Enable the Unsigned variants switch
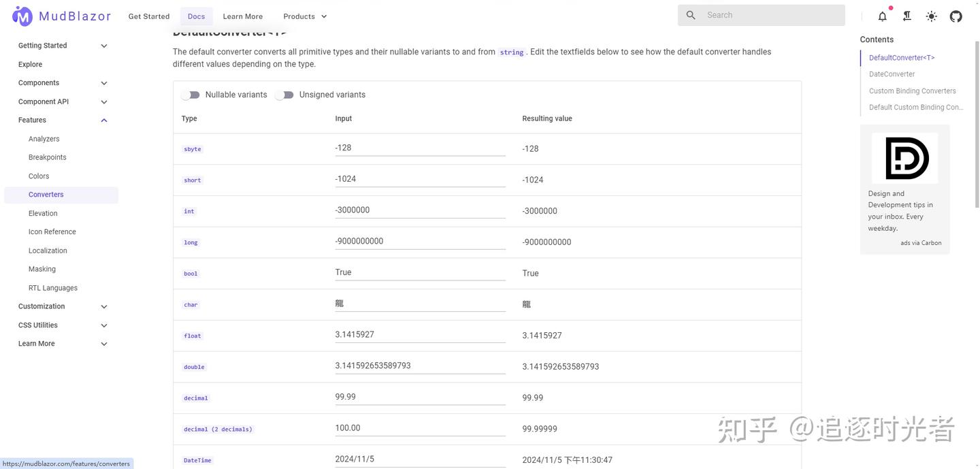The width and height of the screenshot is (980, 469). pos(284,95)
